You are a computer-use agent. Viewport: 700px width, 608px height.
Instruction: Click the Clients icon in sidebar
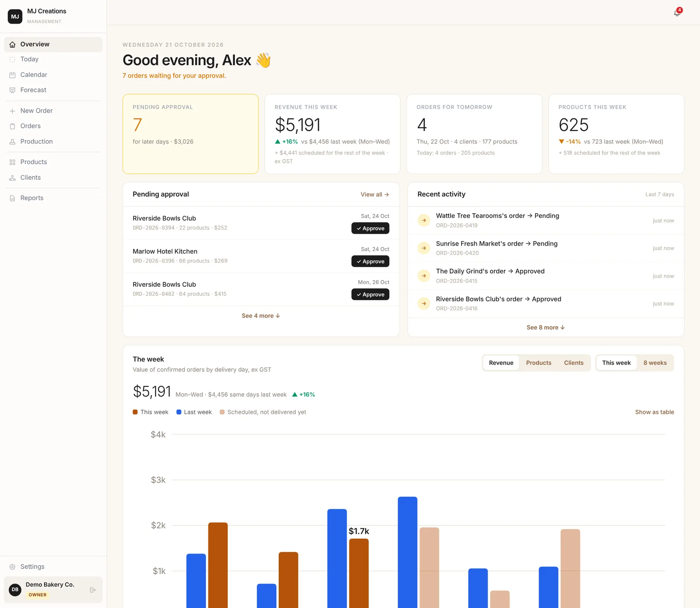coord(12,178)
